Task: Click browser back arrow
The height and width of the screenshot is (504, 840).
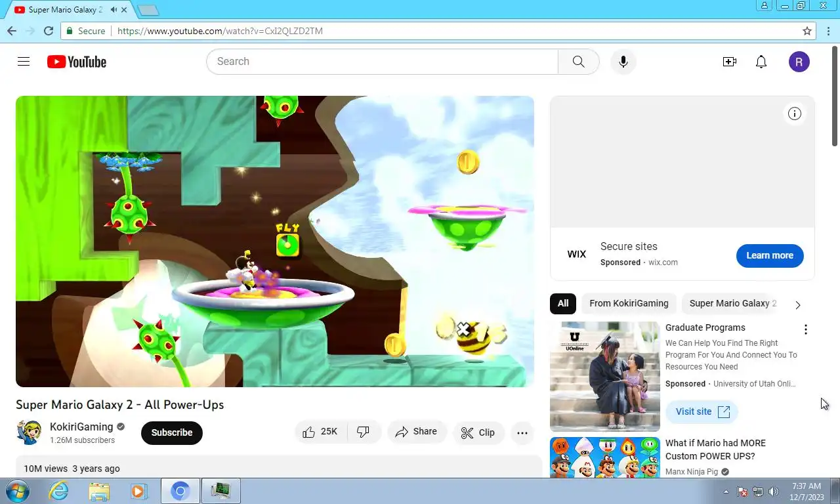Action: point(12,31)
